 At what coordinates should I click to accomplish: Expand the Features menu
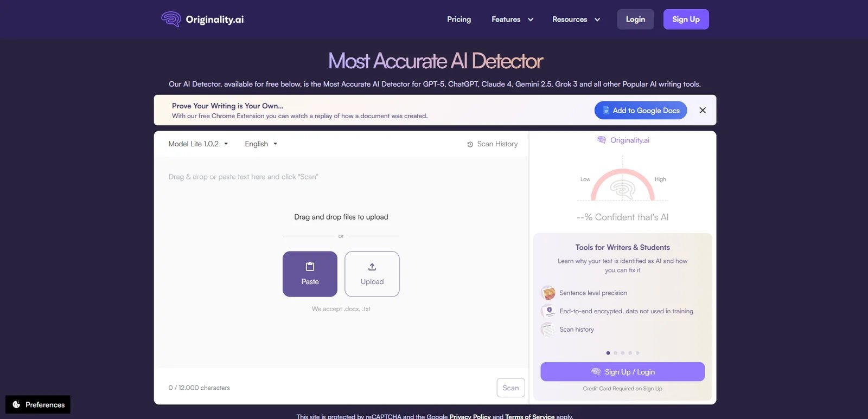512,20
